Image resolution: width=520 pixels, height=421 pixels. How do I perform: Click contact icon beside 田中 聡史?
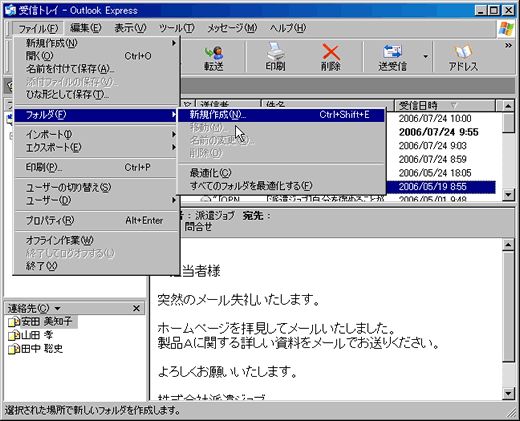pos(14,349)
